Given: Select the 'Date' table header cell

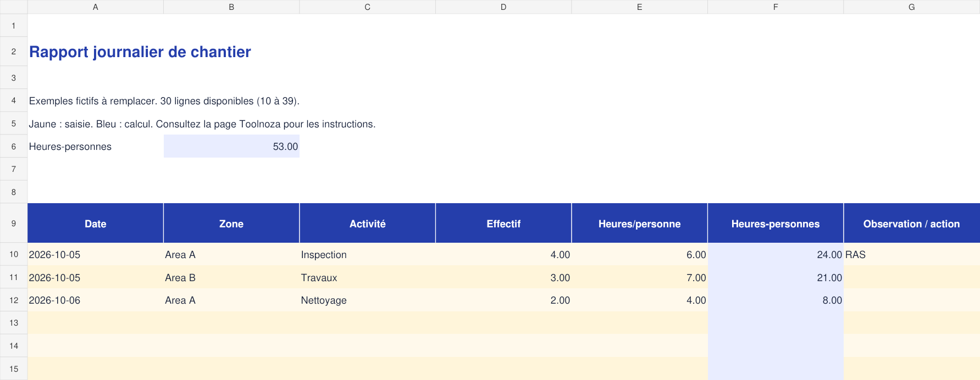Looking at the screenshot, I should tap(96, 223).
